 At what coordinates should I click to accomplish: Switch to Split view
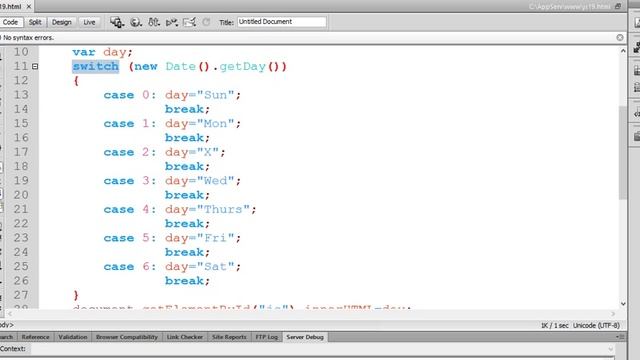[35, 22]
